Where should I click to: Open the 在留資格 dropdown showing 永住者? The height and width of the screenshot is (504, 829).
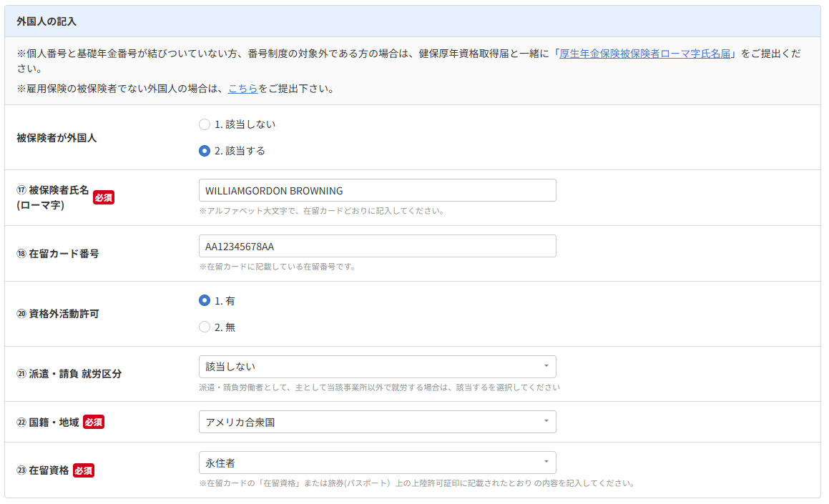[x=377, y=463]
